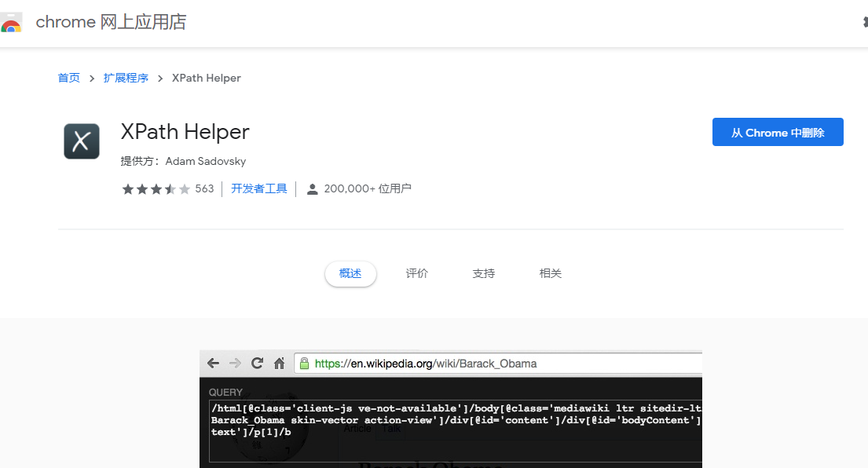Click the 200,000+ 位用户 text
Image resolution: width=868 pixels, height=468 pixels.
click(368, 188)
